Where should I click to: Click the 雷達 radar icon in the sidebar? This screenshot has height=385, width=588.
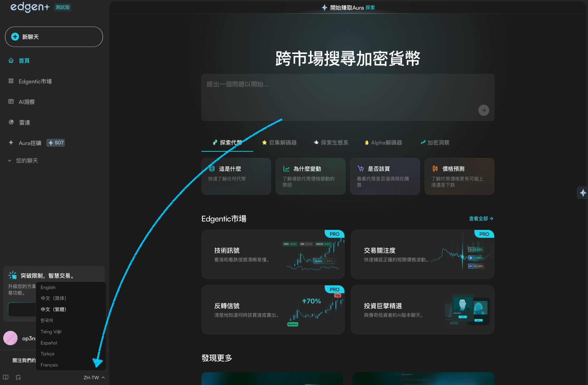[11, 122]
